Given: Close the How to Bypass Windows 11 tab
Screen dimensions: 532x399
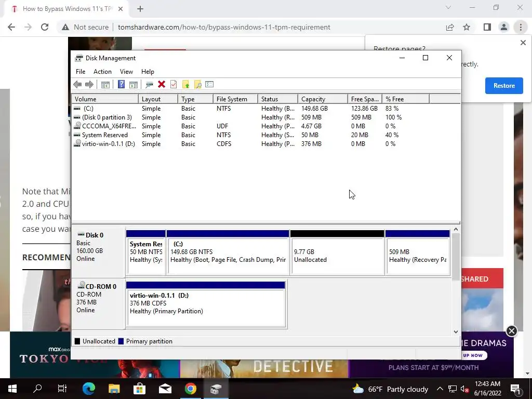Looking at the screenshot, I should coord(121,9).
